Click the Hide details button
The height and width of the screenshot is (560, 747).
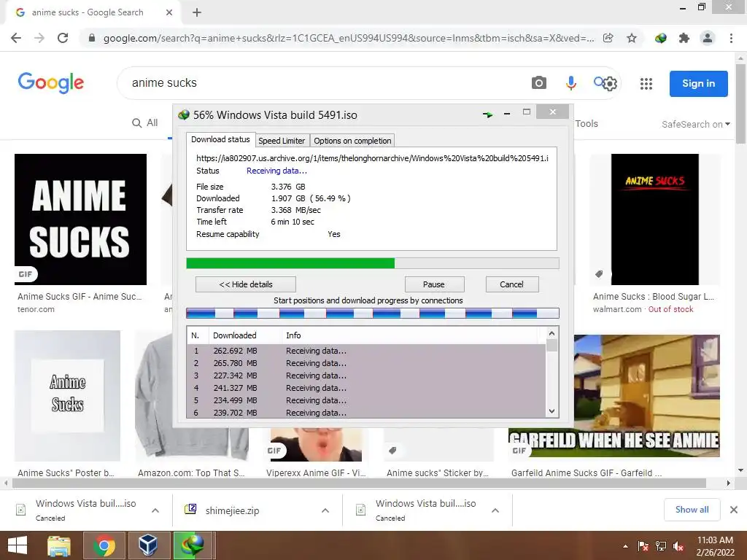(246, 284)
